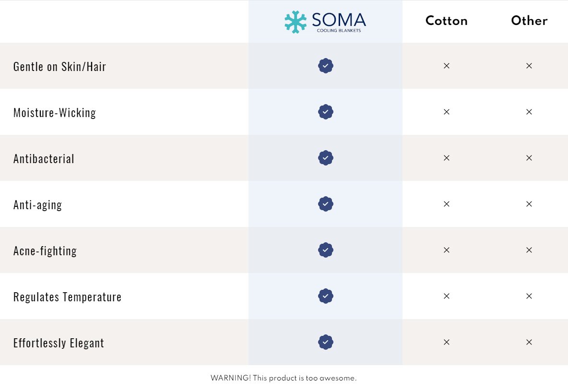
Task: Click the Effortlessly Elegant feature label
Action: coord(59,343)
